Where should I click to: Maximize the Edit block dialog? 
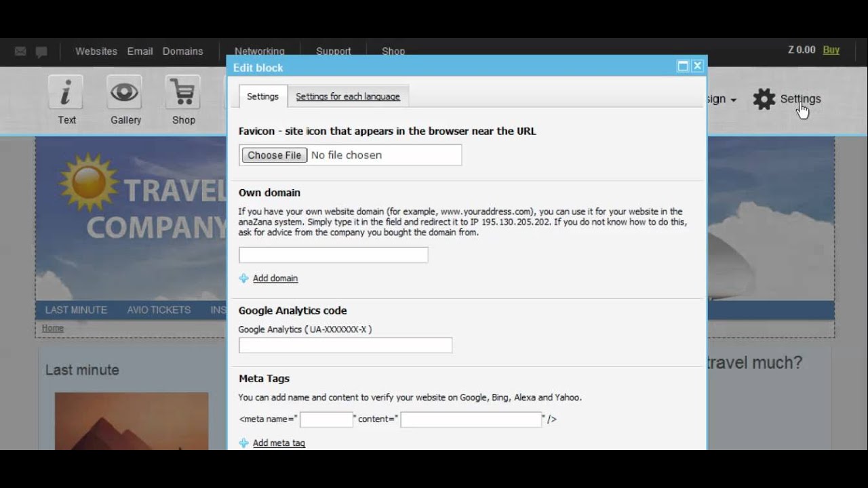pos(683,66)
